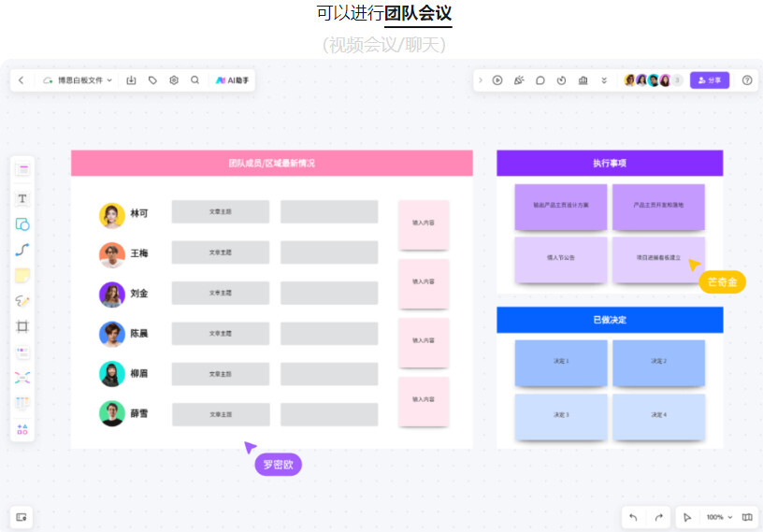Choose the yellow sticky note tool

[x=22, y=275]
